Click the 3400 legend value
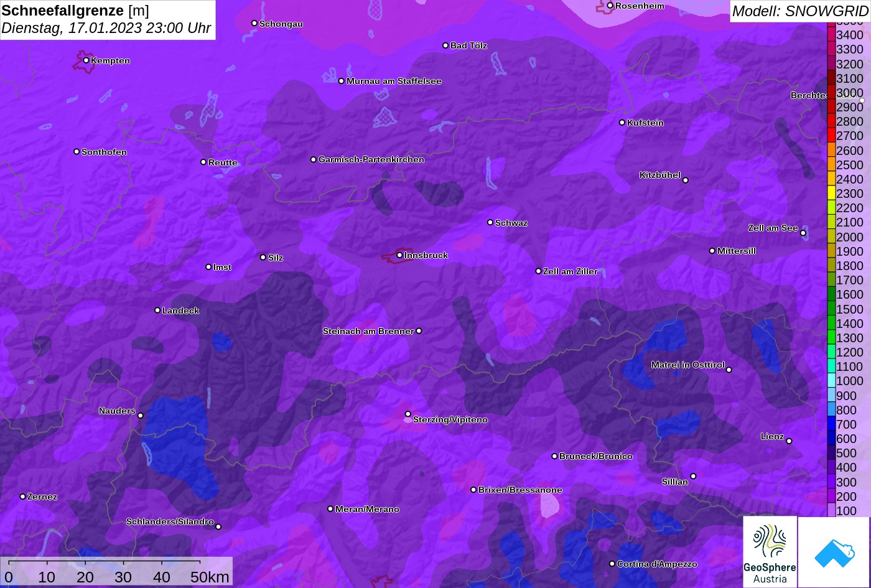This screenshot has width=871, height=588. point(850,35)
